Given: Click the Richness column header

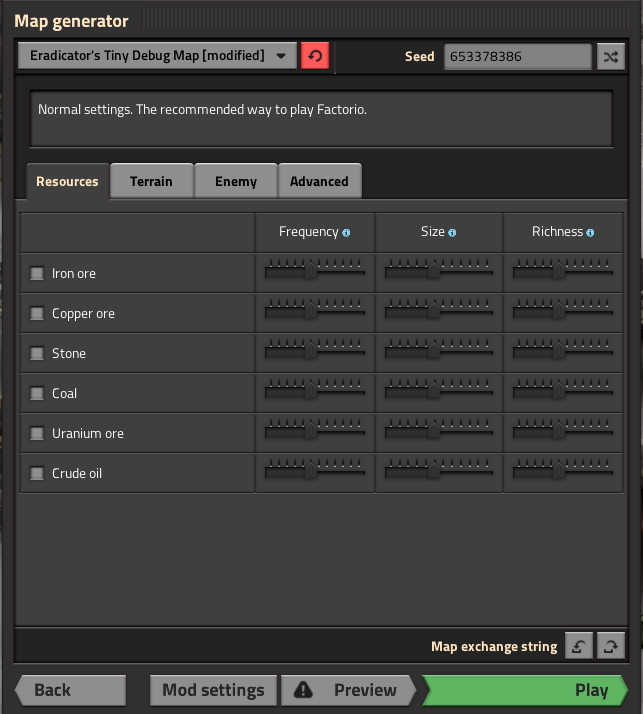Looking at the screenshot, I should (557, 232).
